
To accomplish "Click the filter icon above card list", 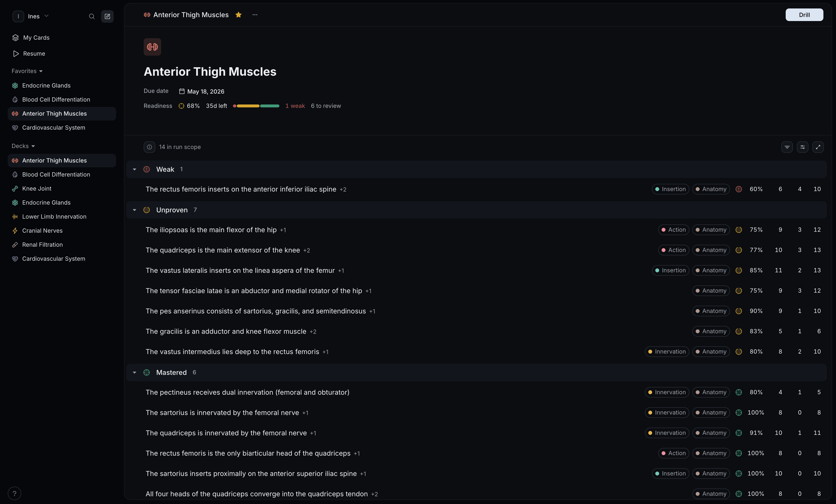I will 787,147.
